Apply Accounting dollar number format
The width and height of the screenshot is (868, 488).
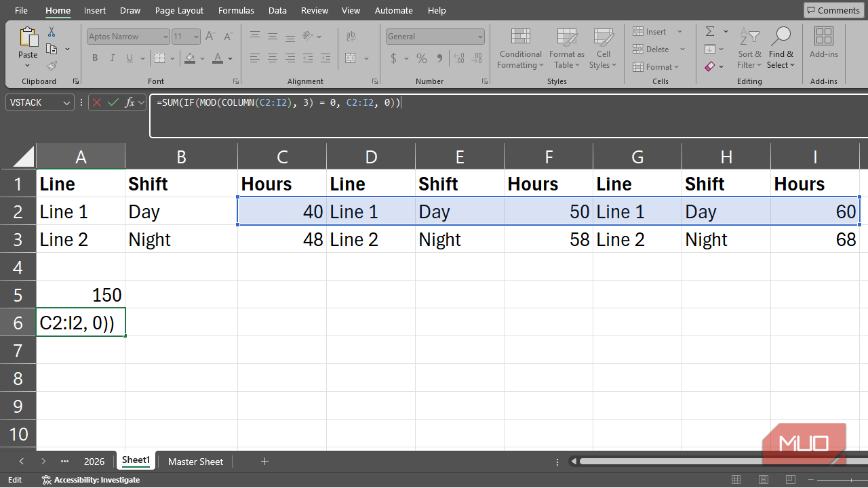point(394,58)
